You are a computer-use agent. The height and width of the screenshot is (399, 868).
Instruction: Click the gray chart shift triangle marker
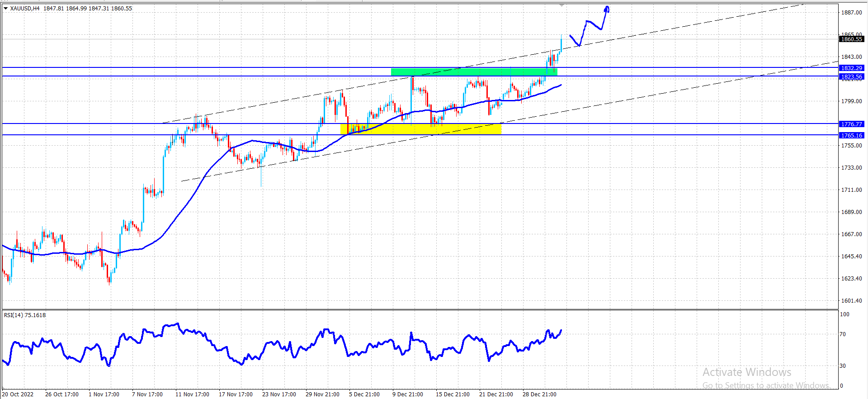click(x=562, y=5)
